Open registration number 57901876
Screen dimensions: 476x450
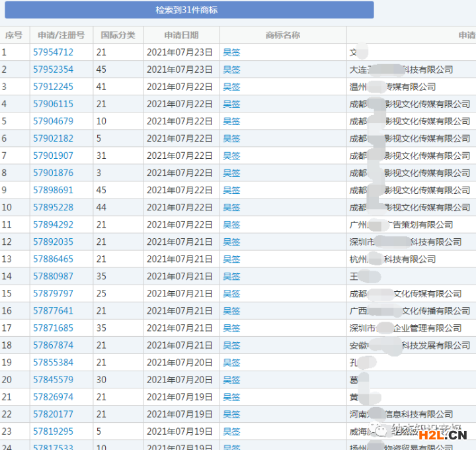pyautogui.click(x=53, y=173)
